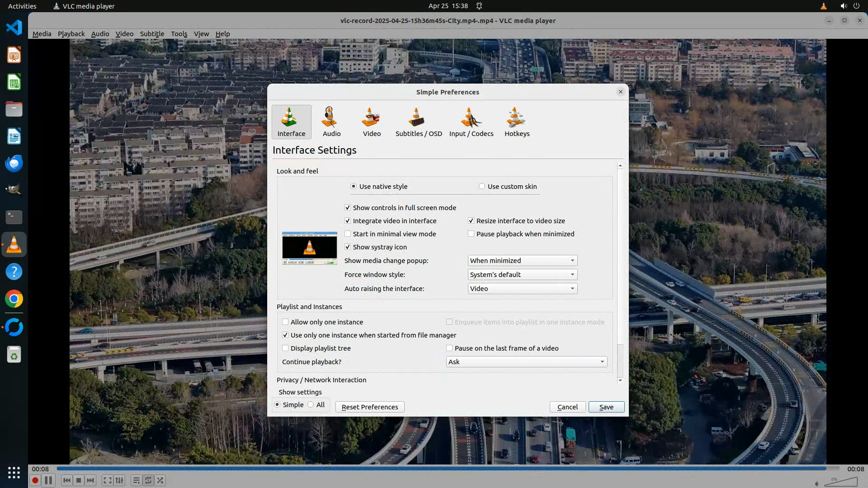Viewport: 868px width, 488px height.
Task: Click the random shuffle playback icon
Action: click(x=160, y=480)
